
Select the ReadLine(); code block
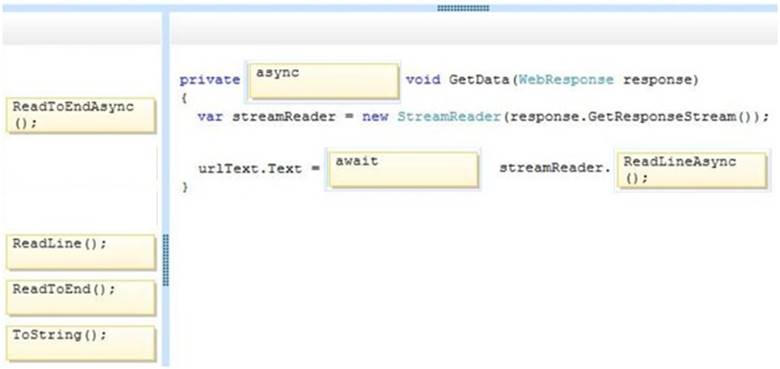[81, 252]
